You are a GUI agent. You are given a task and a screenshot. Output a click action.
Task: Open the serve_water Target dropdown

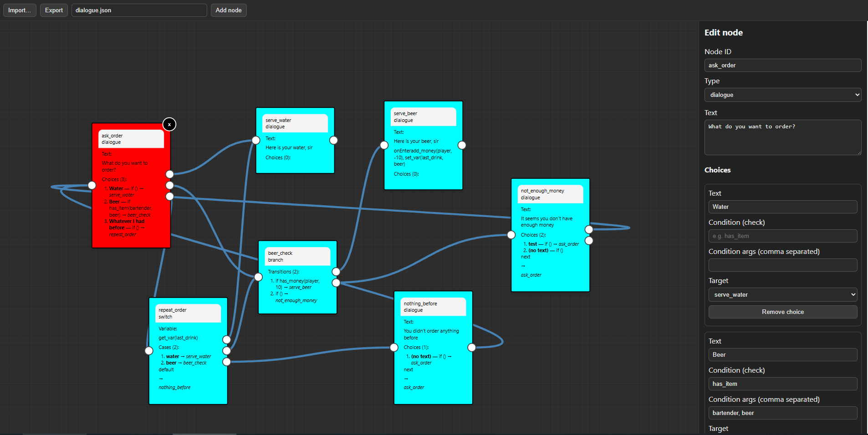(x=782, y=294)
